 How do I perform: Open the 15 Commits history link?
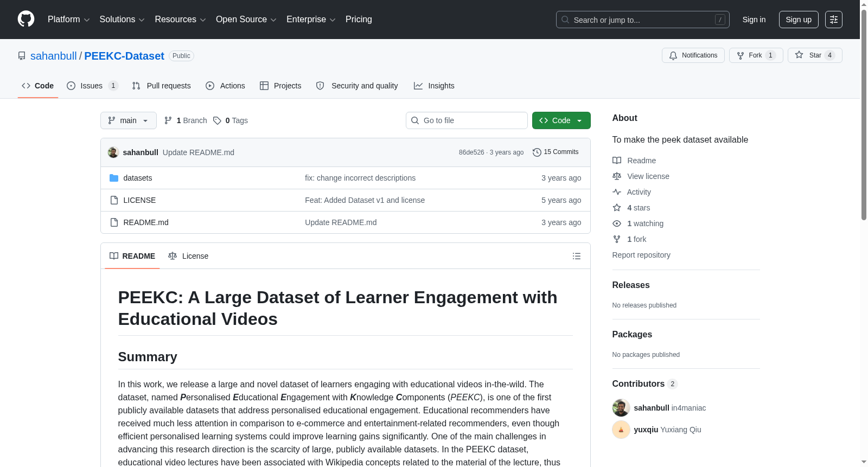(556, 152)
